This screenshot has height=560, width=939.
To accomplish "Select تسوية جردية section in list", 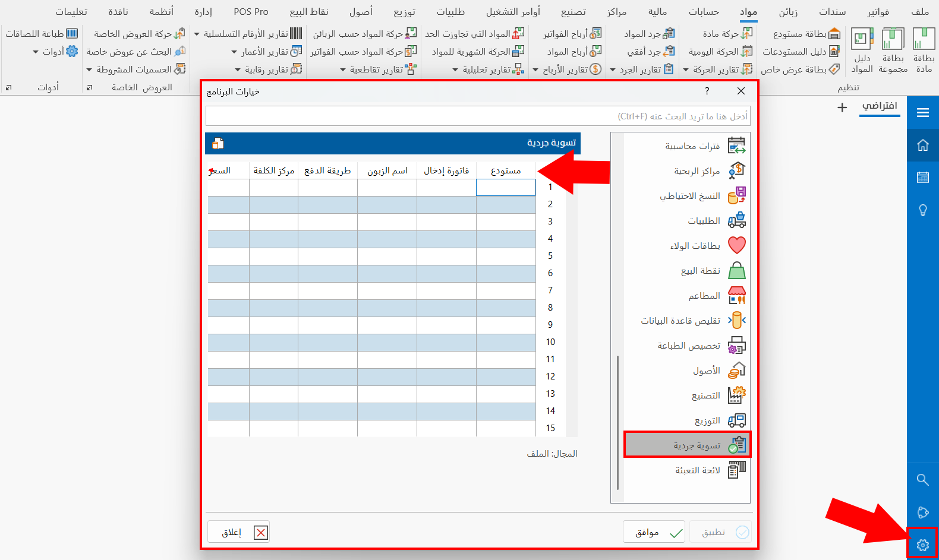I will [x=688, y=445].
